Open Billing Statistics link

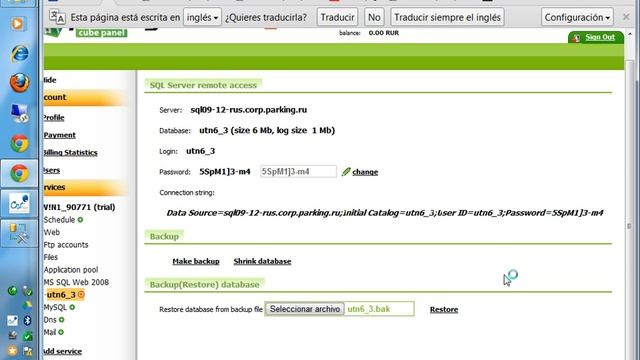tap(71, 153)
